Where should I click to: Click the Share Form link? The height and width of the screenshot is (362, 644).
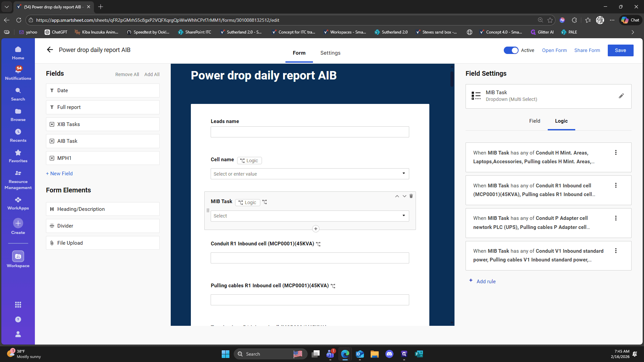[587, 50]
